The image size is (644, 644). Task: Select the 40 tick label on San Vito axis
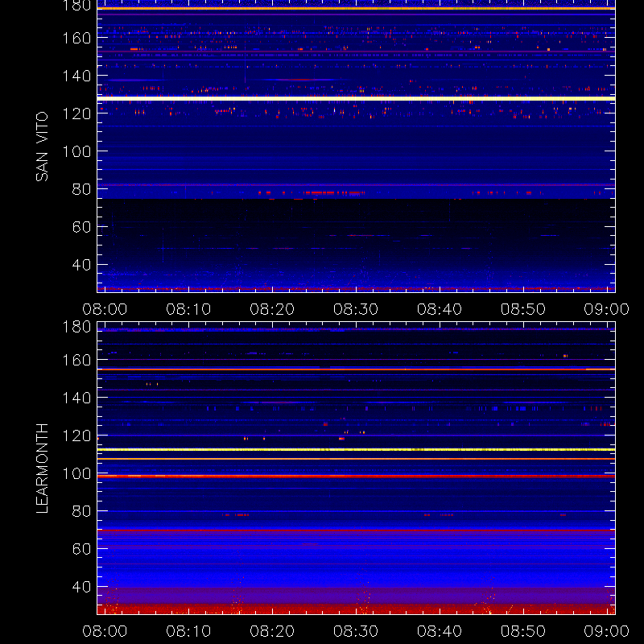(x=81, y=265)
